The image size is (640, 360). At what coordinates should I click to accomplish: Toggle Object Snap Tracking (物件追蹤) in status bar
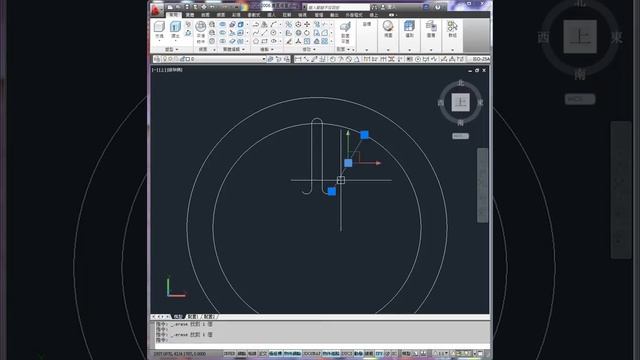tap(331, 353)
